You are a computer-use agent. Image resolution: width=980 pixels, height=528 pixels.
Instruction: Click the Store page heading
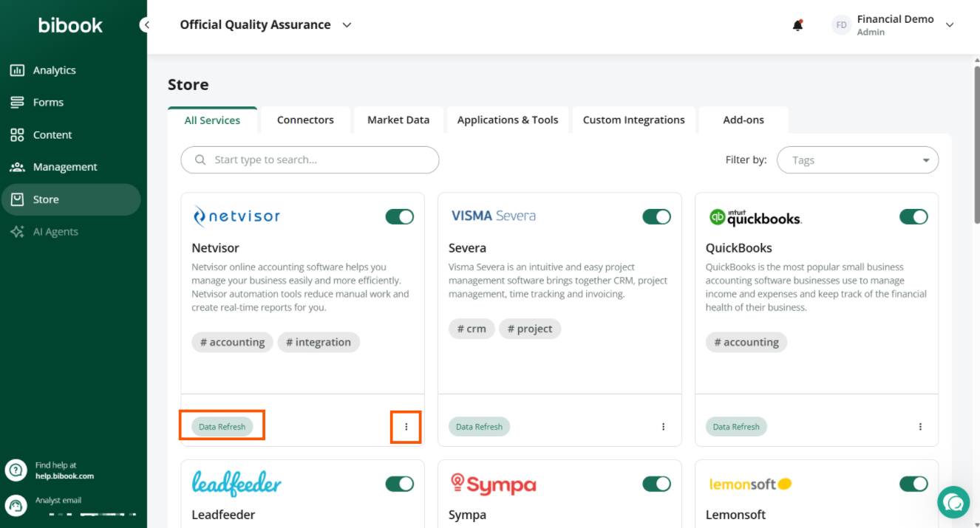[188, 84]
